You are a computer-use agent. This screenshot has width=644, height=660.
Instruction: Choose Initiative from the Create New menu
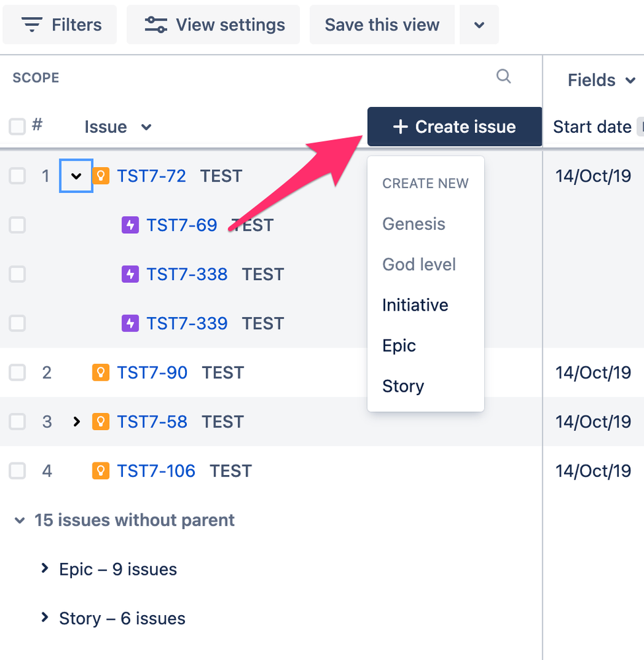click(415, 305)
